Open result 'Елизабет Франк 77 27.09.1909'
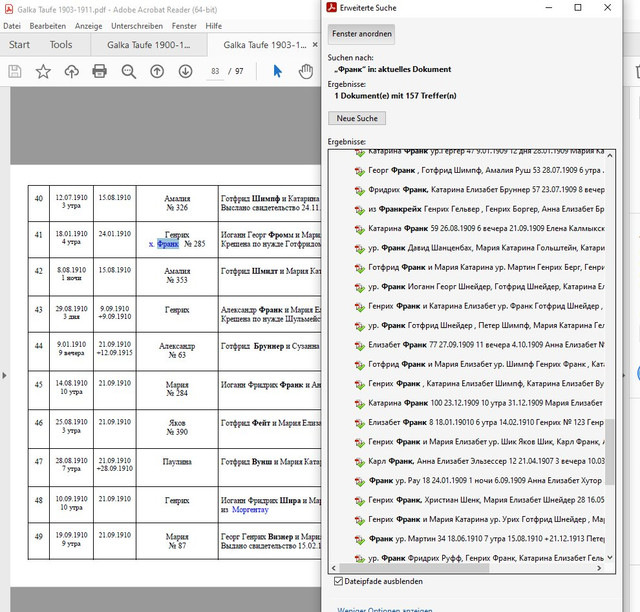The width and height of the screenshot is (640, 612). (486, 345)
